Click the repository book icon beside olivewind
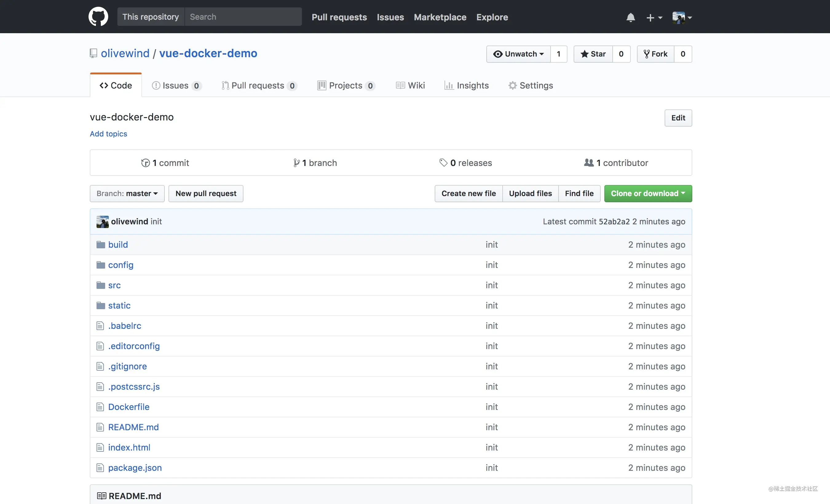 (94, 53)
